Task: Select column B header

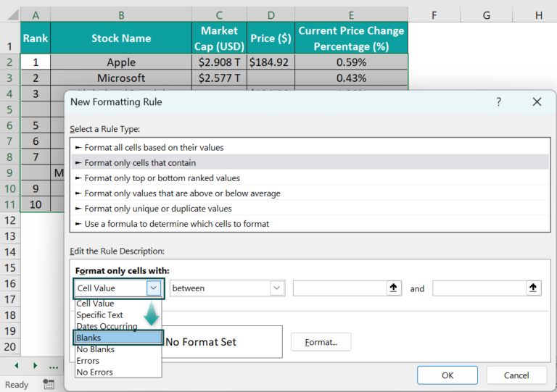Action: 121,15
